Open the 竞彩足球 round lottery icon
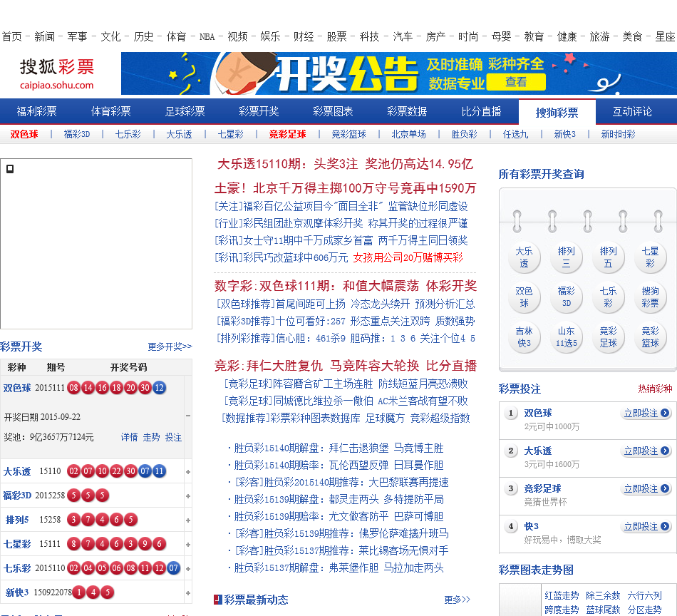The image size is (677, 616). point(608,337)
